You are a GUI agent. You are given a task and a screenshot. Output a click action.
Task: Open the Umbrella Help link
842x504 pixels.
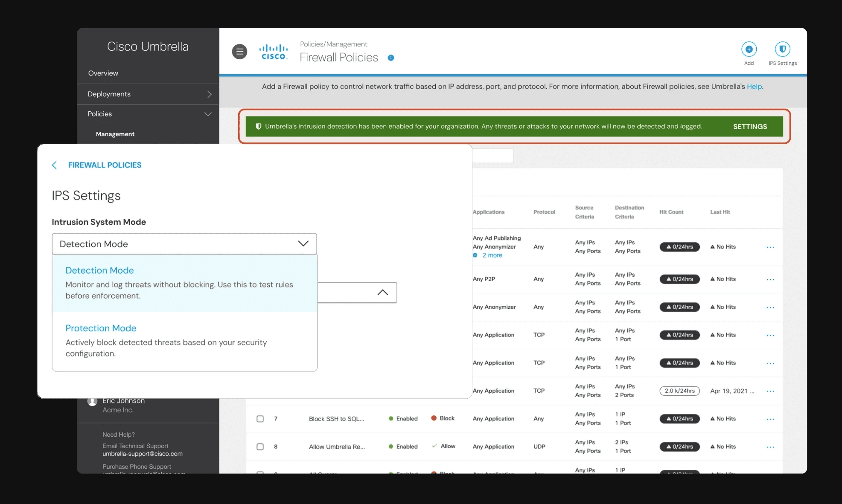point(754,87)
